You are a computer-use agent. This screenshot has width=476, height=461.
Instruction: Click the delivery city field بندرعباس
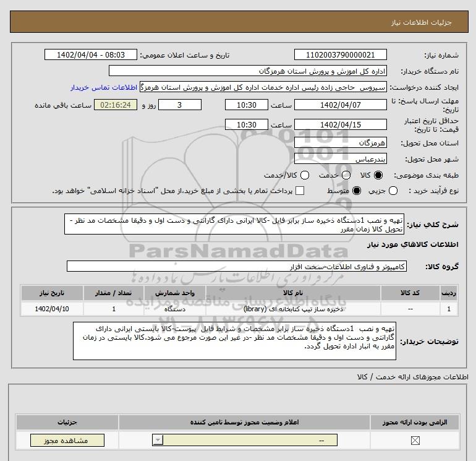coord(340,158)
